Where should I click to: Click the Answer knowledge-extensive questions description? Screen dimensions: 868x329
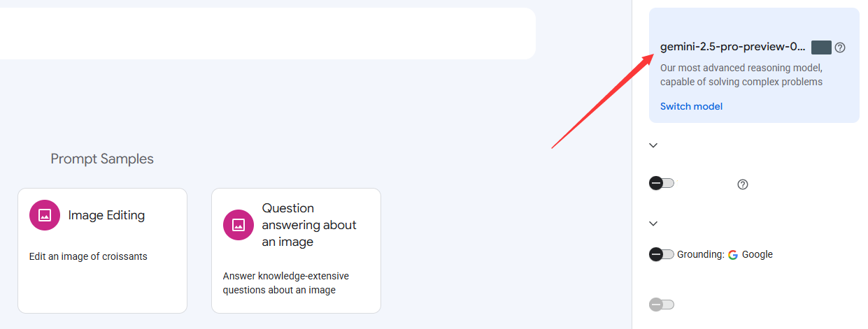286,283
